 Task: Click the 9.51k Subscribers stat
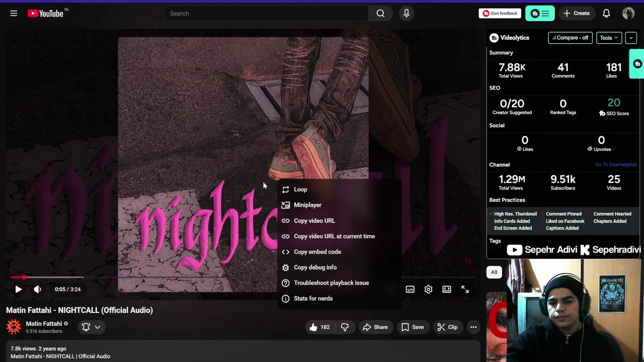click(x=563, y=183)
